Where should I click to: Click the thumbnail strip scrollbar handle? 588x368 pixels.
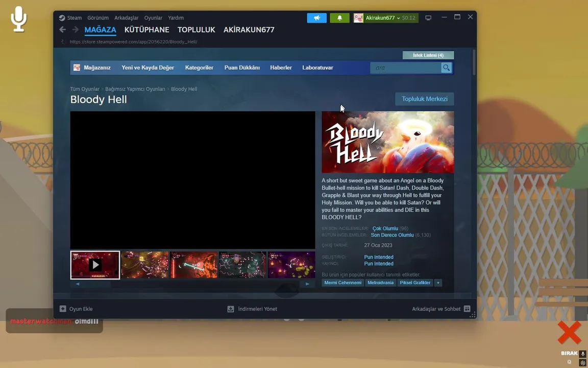97,284
